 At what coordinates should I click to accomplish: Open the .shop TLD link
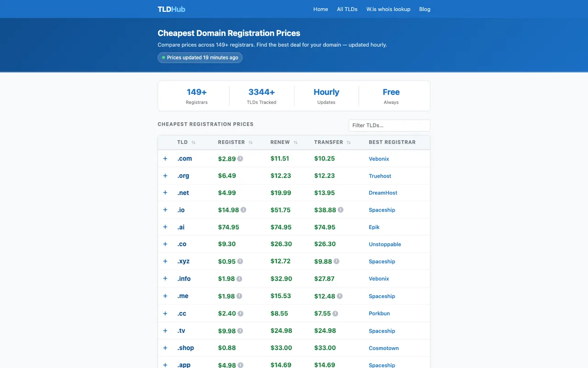(186, 348)
